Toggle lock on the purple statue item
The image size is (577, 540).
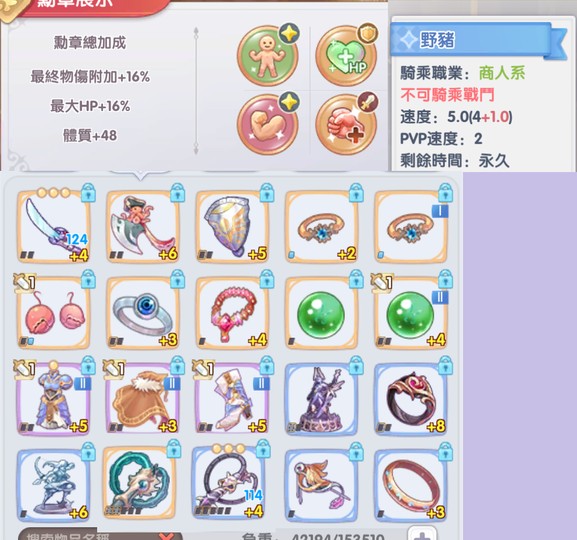(x=356, y=366)
